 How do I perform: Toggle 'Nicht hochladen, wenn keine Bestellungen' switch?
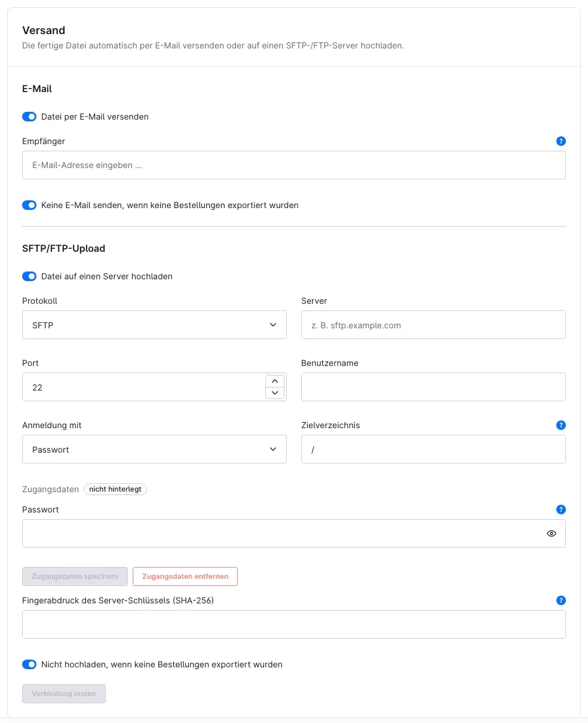(x=29, y=664)
